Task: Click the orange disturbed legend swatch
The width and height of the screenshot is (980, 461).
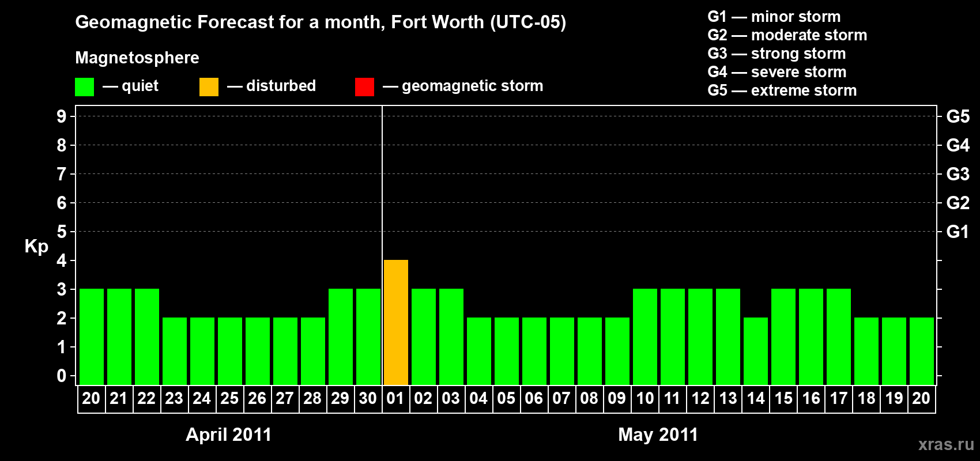Action: pyautogui.click(x=209, y=87)
